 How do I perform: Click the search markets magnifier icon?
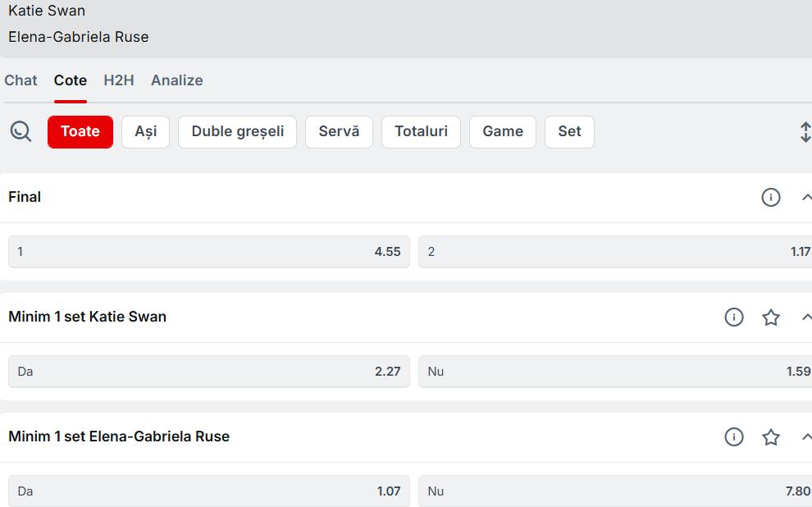(21, 131)
